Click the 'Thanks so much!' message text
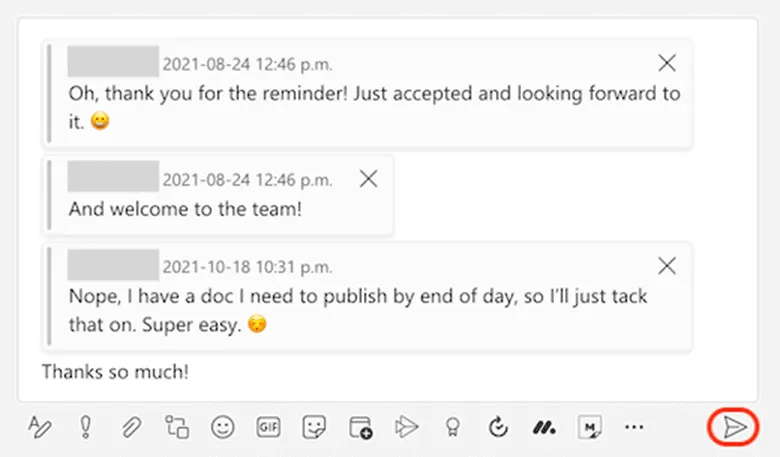 pyautogui.click(x=115, y=371)
